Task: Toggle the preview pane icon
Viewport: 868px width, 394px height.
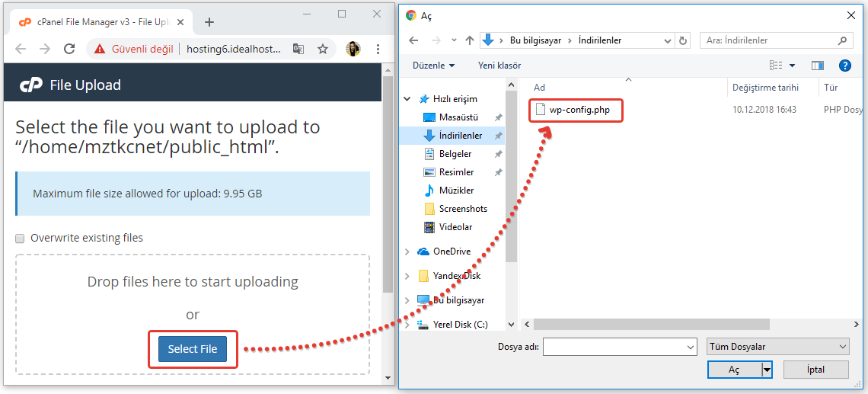Action: coord(818,66)
